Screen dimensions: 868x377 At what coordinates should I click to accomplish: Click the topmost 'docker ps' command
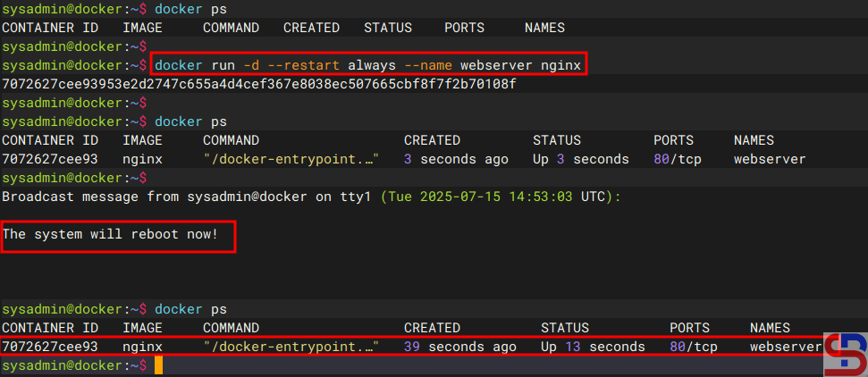[x=190, y=9]
